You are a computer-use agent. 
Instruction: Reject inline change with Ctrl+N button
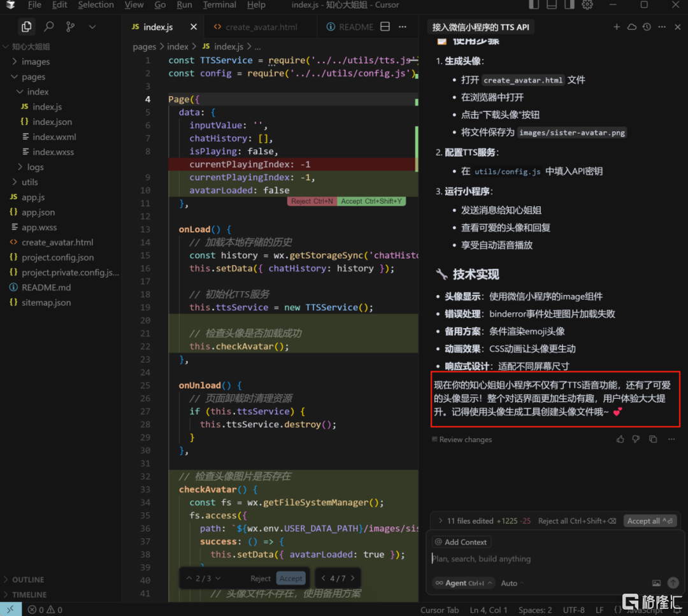(x=312, y=201)
